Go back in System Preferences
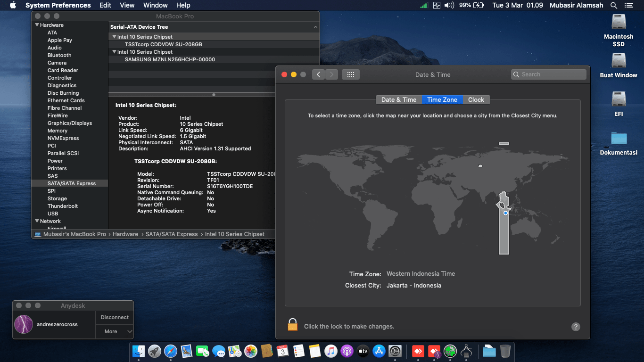Viewport: 644px width, 362px height. (x=319, y=74)
